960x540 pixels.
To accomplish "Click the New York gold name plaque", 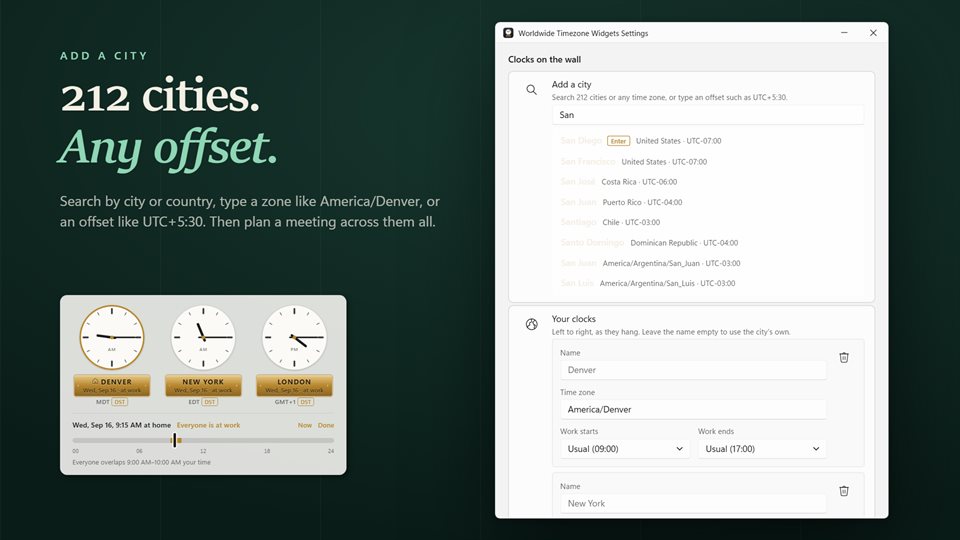I will click(x=203, y=385).
